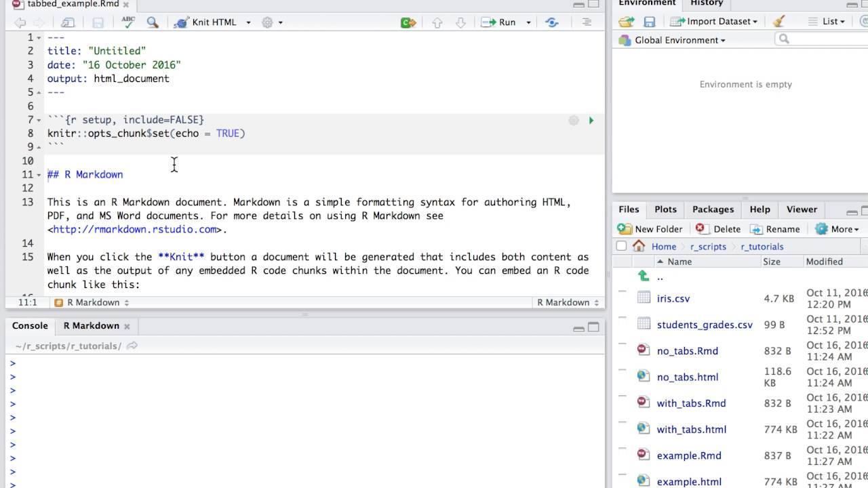868x488 pixels.
Task: Open the Run options dropdown arrow
Action: pyautogui.click(x=529, y=22)
